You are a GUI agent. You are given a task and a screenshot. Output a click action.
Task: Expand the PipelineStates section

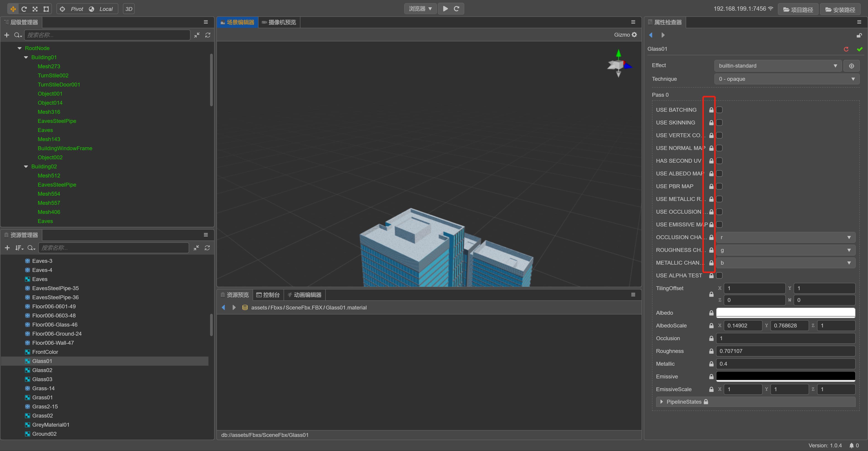661,402
